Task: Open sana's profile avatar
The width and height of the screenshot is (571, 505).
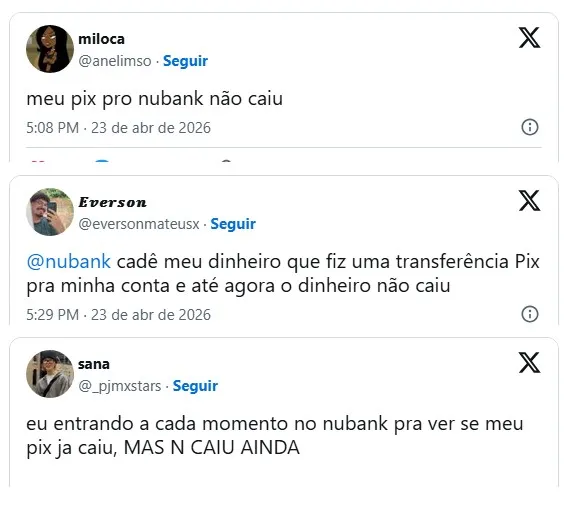Action: pyautogui.click(x=50, y=374)
